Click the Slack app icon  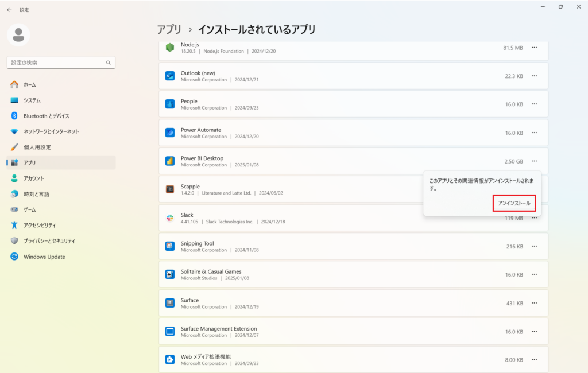[x=170, y=218]
